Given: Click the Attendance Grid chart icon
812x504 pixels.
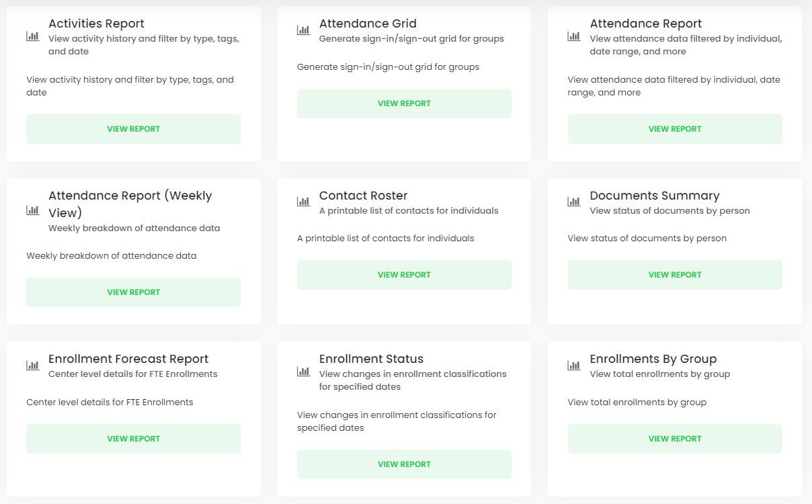Looking at the screenshot, I should pyautogui.click(x=303, y=30).
